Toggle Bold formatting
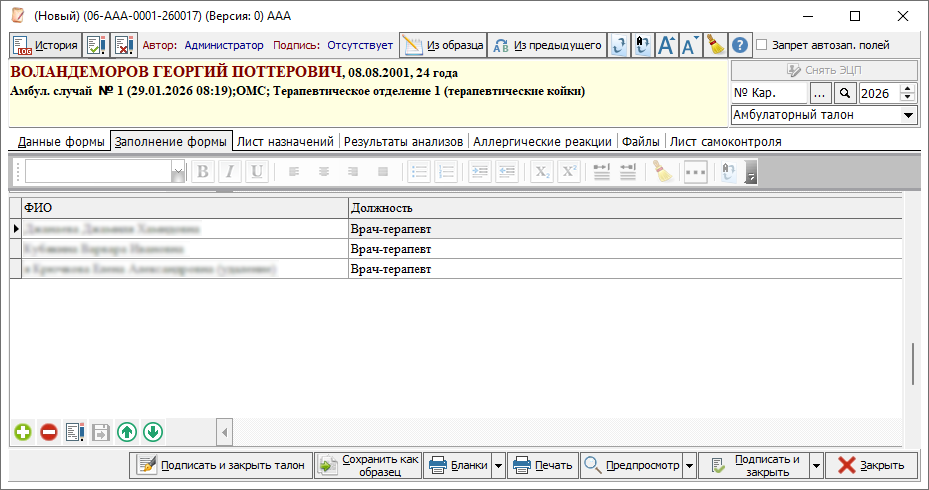 202,172
